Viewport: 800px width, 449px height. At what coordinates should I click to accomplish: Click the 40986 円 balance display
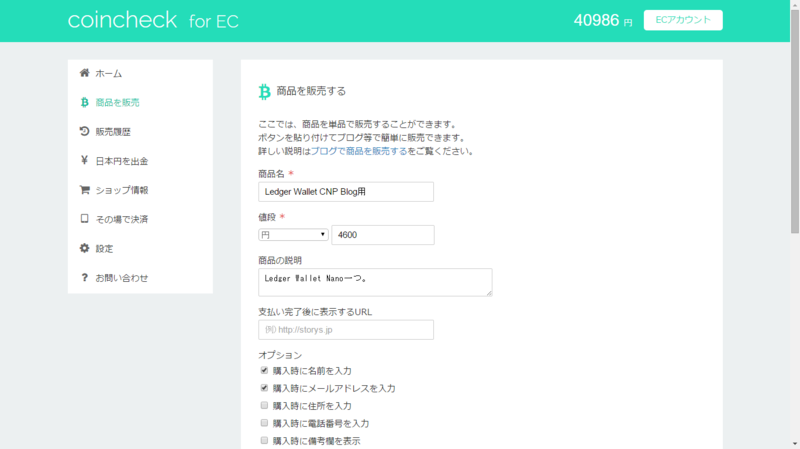point(603,20)
